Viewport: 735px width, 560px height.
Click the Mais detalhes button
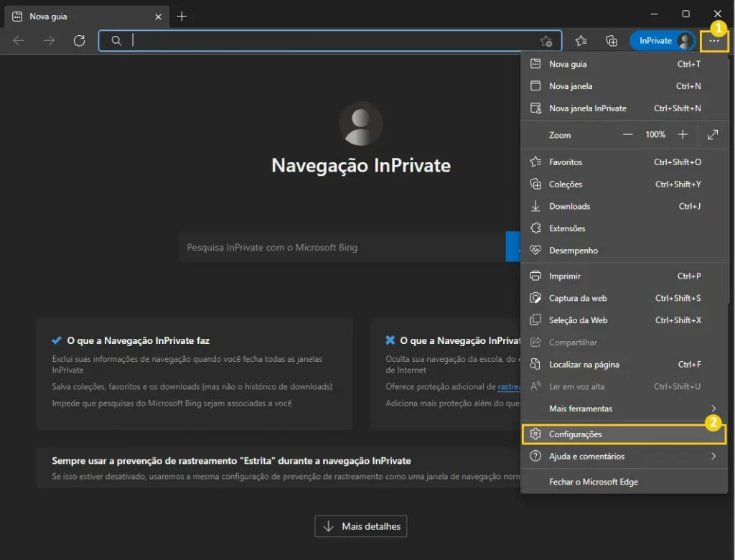click(360, 526)
